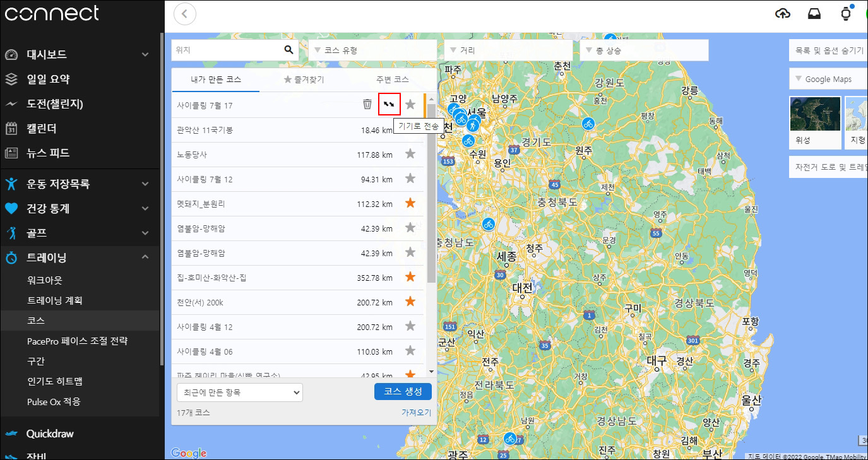Go back with the round arrow button

184,13
